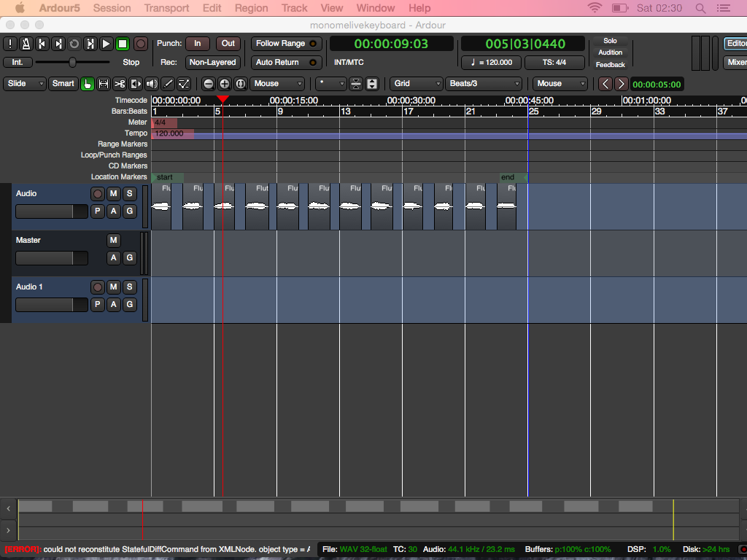Screen dimensions: 747x560
Task: Toggle Auto Return option
Action: coord(286,63)
